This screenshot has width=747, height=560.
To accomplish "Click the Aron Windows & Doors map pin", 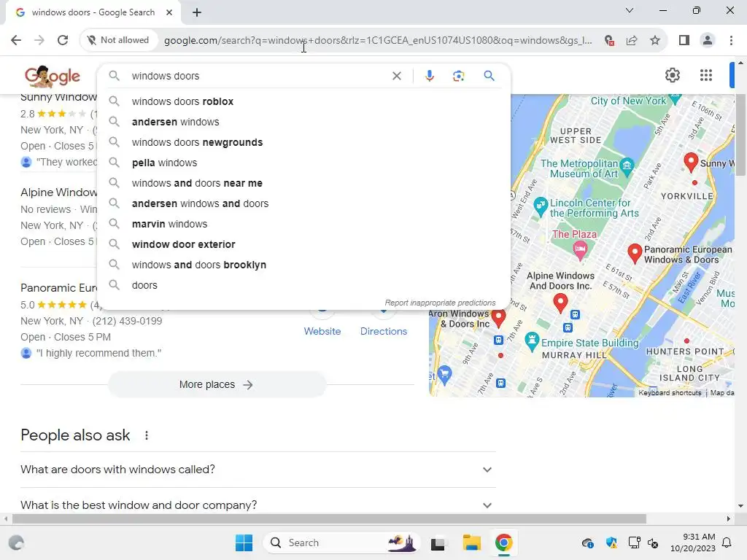I will 498,318.
